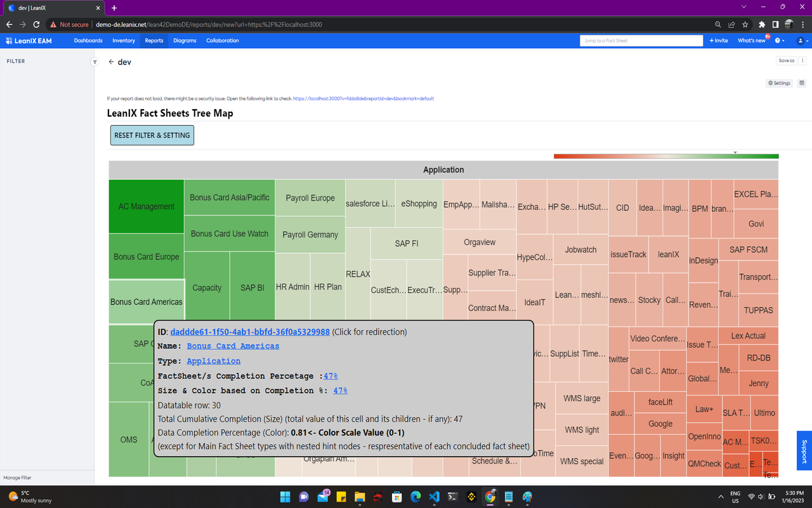
Task: Open the Chrome profile avatar
Action: pos(789,24)
